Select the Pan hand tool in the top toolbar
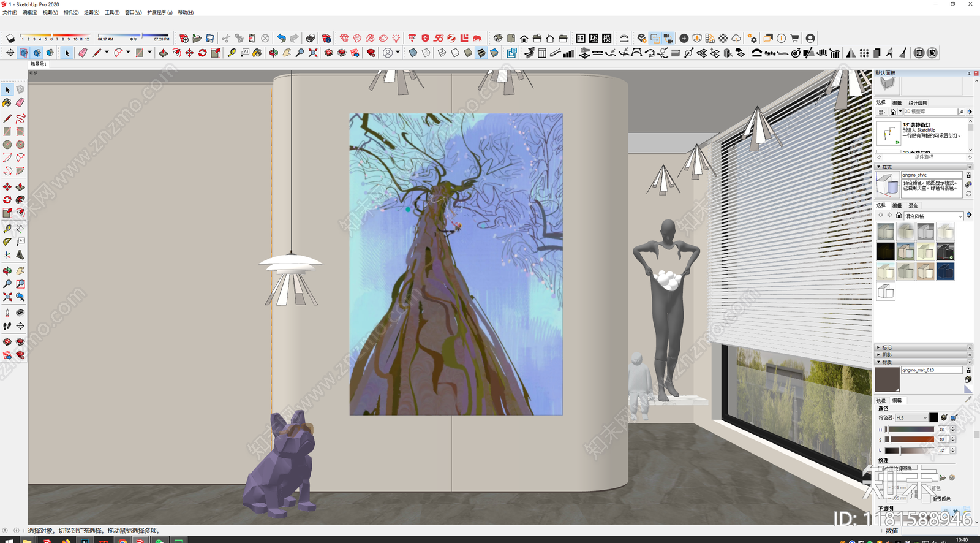This screenshot has height=543, width=980. pos(287,53)
